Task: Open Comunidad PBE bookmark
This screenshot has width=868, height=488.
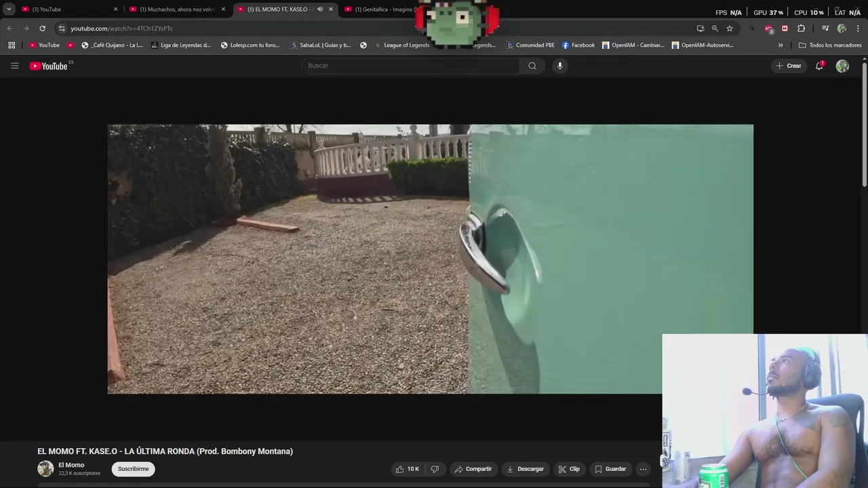Action: [530, 45]
